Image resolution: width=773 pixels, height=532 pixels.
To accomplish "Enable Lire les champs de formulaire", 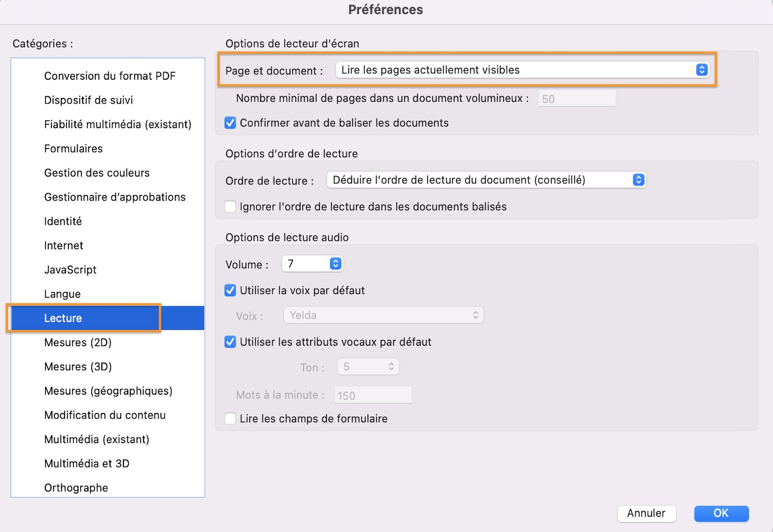I will click(x=230, y=418).
